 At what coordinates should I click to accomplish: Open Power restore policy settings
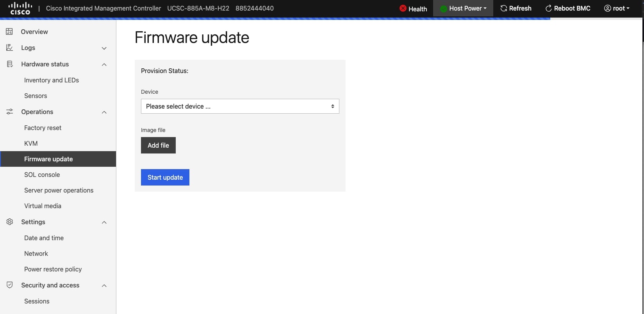click(x=53, y=269)
